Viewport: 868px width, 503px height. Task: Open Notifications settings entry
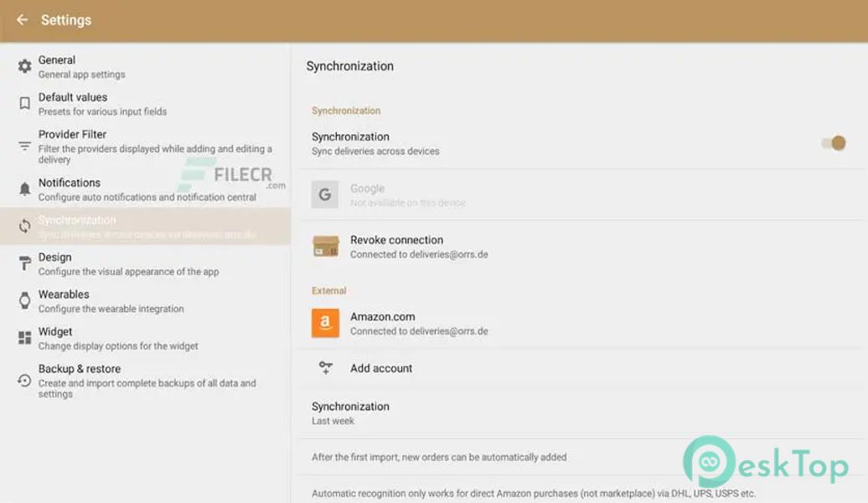coord(147,189)
